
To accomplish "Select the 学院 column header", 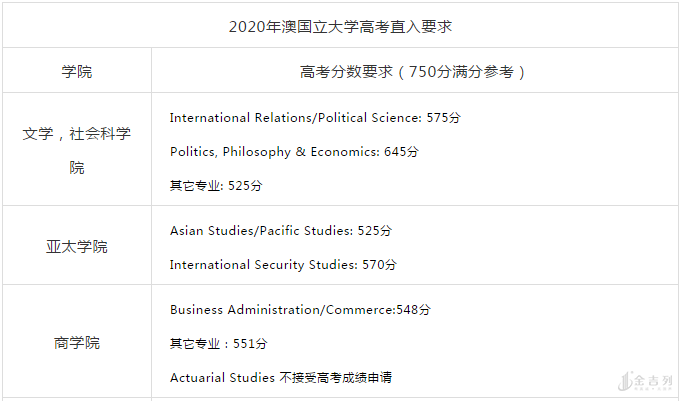I will pyautogui.click(x=77, y=72).
